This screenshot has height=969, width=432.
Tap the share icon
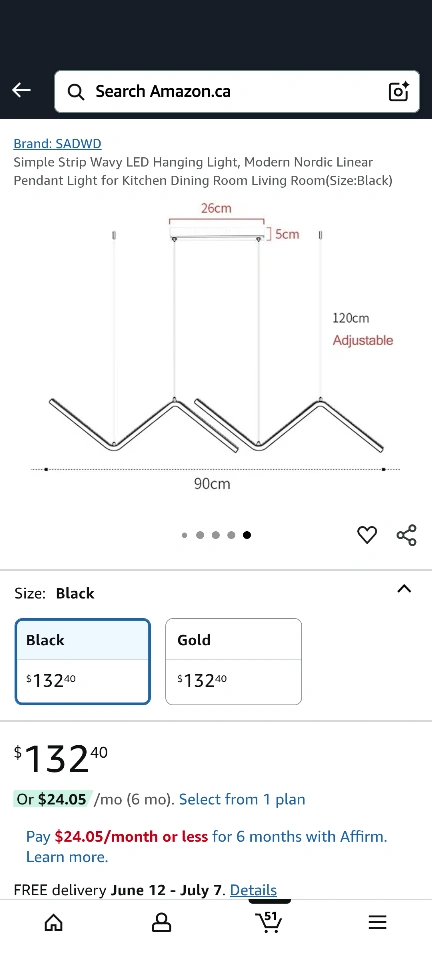tap(406, 535)
